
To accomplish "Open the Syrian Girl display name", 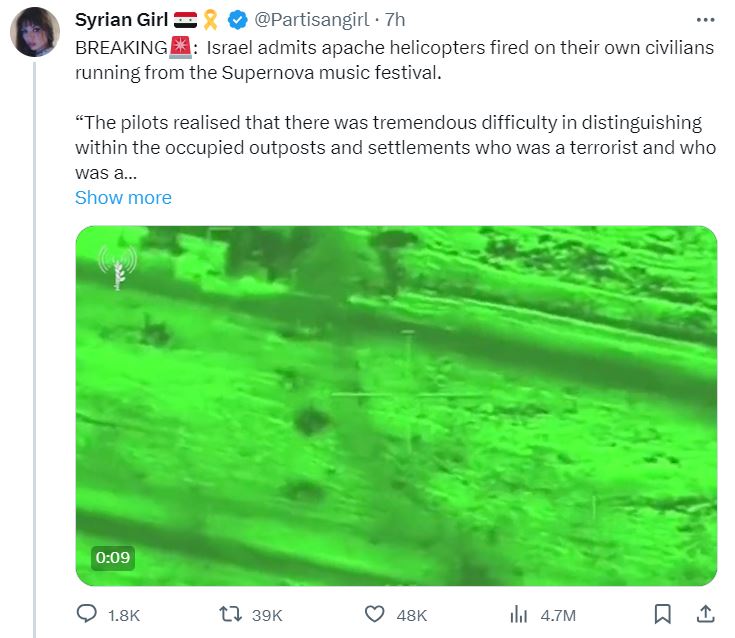I will [x=121, y=20].
